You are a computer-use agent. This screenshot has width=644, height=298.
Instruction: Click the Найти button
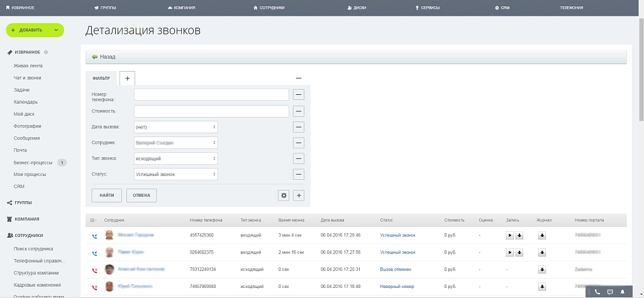[107, 196]
